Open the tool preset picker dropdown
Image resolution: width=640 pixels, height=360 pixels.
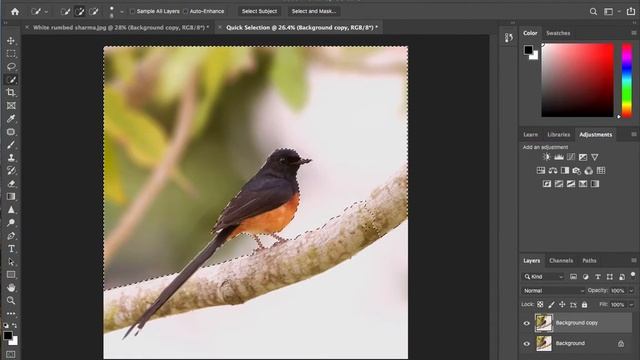click(x=40, y=12)
